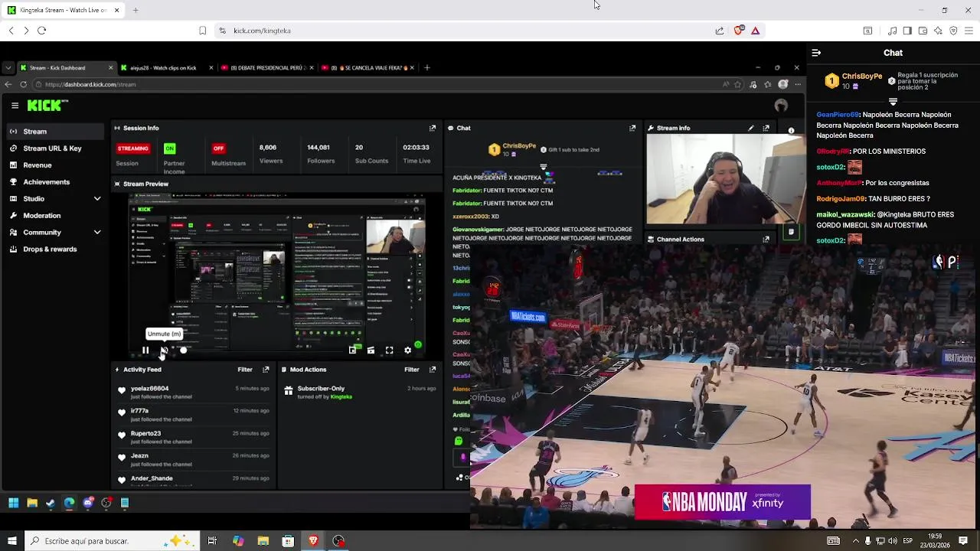Screen dimensions: 980x551
Task: Unmute the stream preview audio
Action: point(163,350)
